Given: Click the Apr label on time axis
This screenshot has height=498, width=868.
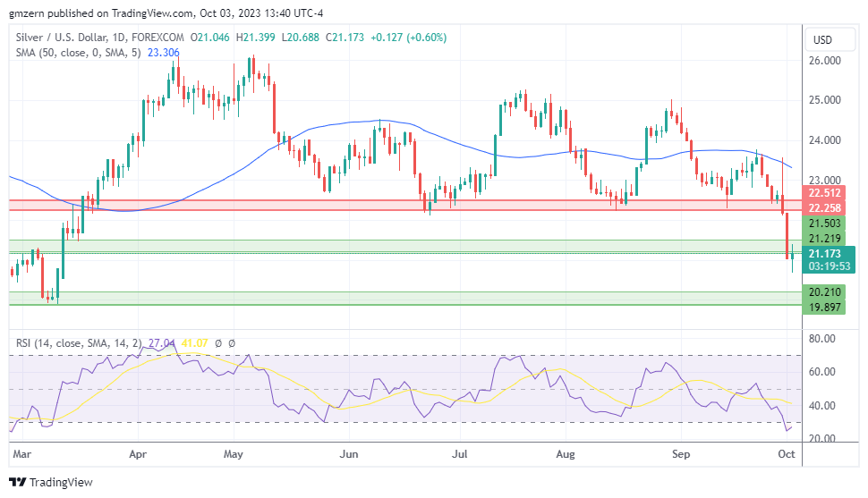Looking at the screenshot, I should 137,454.
